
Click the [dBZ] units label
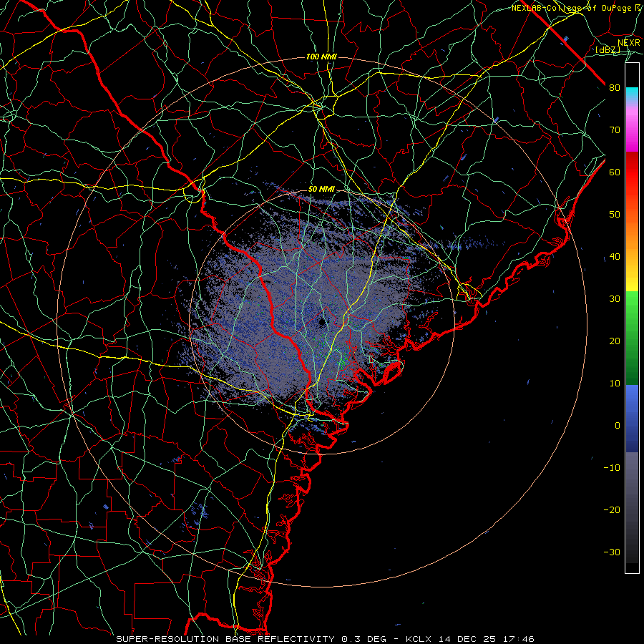(608, 49)
